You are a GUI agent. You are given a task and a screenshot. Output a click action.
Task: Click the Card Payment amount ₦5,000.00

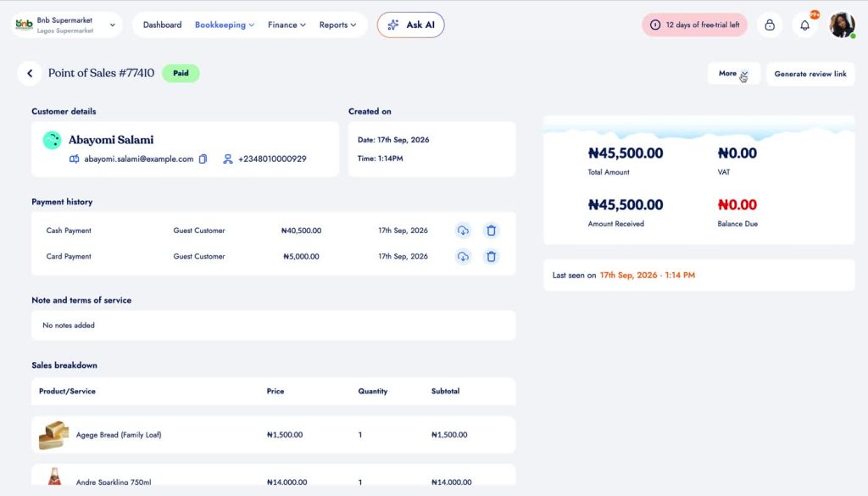coord(301,256)
